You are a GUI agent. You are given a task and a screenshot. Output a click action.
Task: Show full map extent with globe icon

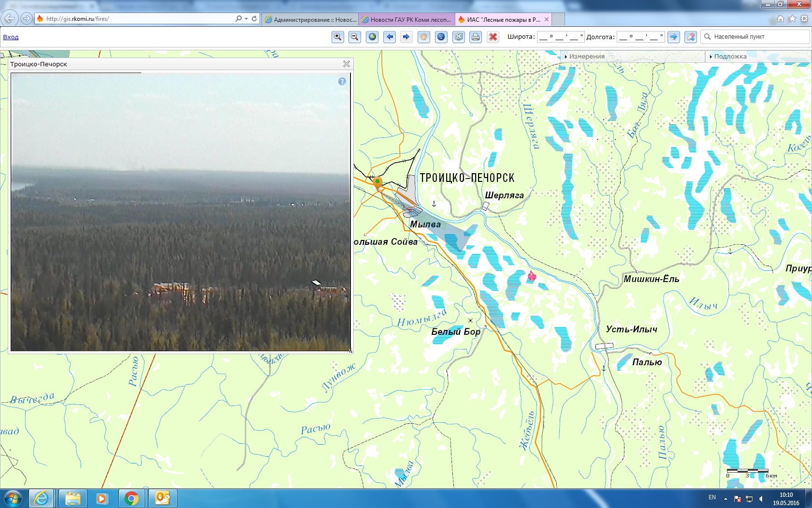click(372, 37)
